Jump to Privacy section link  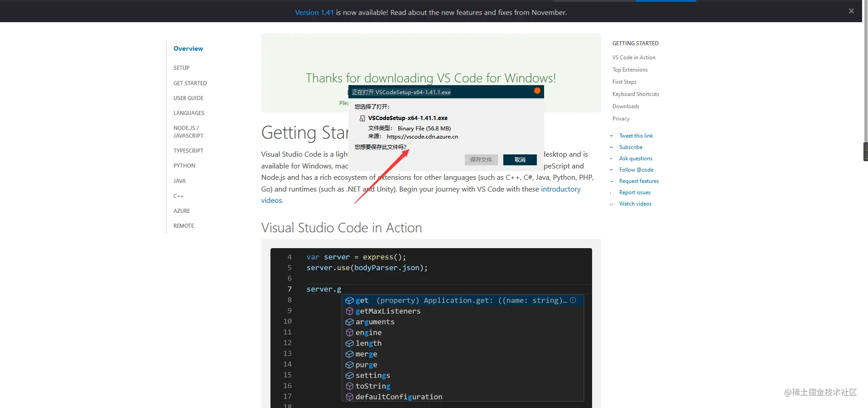621,119
